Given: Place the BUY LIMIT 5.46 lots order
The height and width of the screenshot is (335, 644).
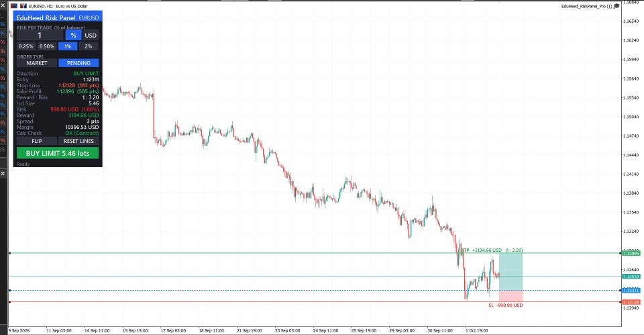Looking at the screenshot, I should click(58, 153).
